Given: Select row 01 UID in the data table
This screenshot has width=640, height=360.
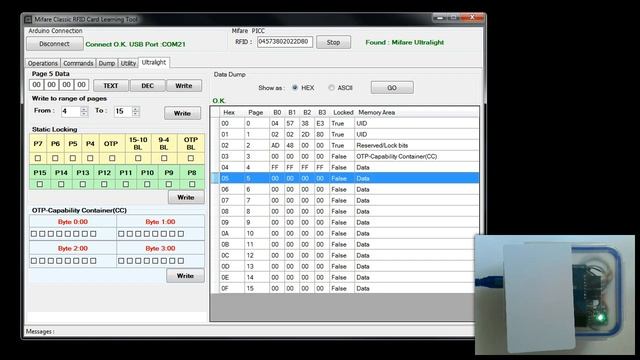Looking at the screenshot, I should (x=345, y=134).
